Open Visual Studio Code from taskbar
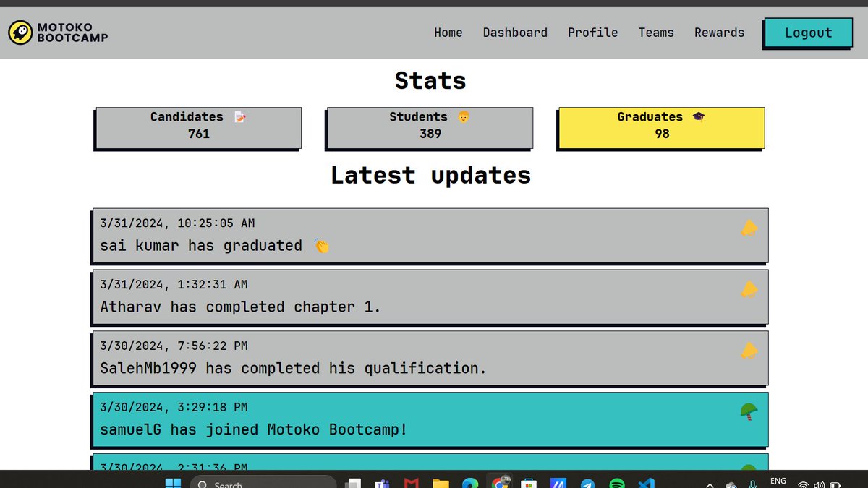The width and height of the screenshot is (868, 488). (x=647, y=484)
